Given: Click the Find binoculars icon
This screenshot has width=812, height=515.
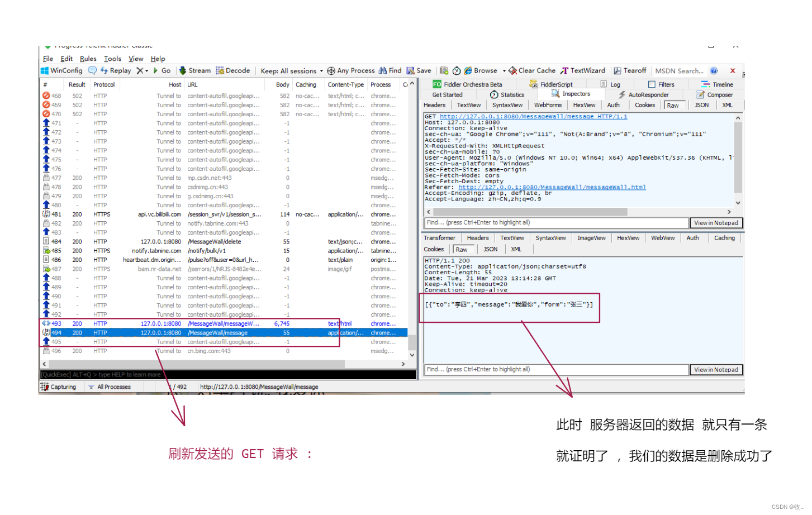Looking at the screenshot, I should (383, 71).
